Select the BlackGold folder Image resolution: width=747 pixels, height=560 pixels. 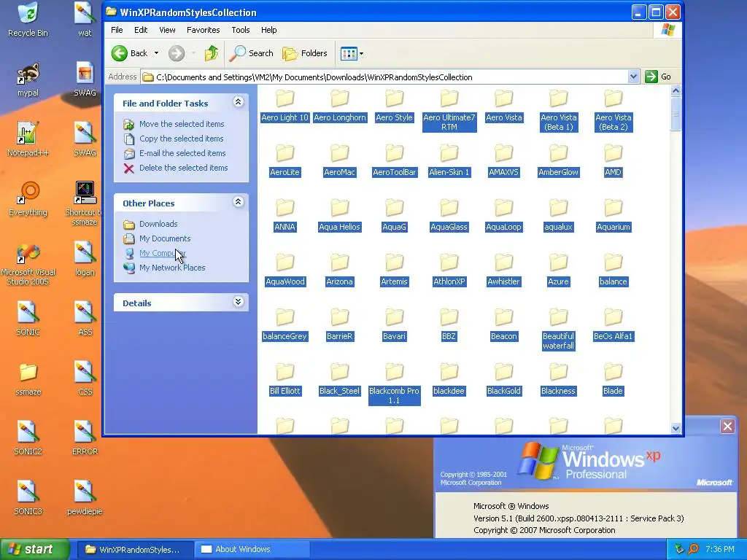tap(503, 379)
